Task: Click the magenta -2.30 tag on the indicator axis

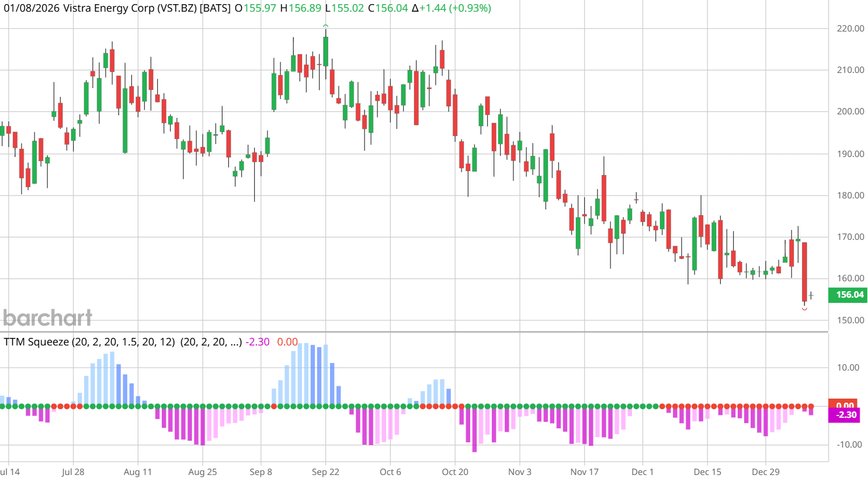Action: [845, 415]
